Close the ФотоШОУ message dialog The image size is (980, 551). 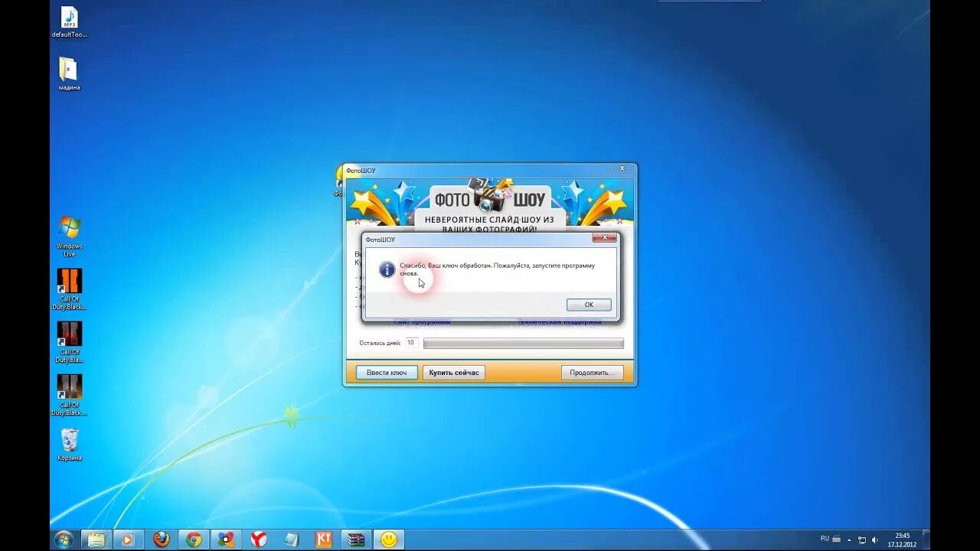tap(604, 239)
